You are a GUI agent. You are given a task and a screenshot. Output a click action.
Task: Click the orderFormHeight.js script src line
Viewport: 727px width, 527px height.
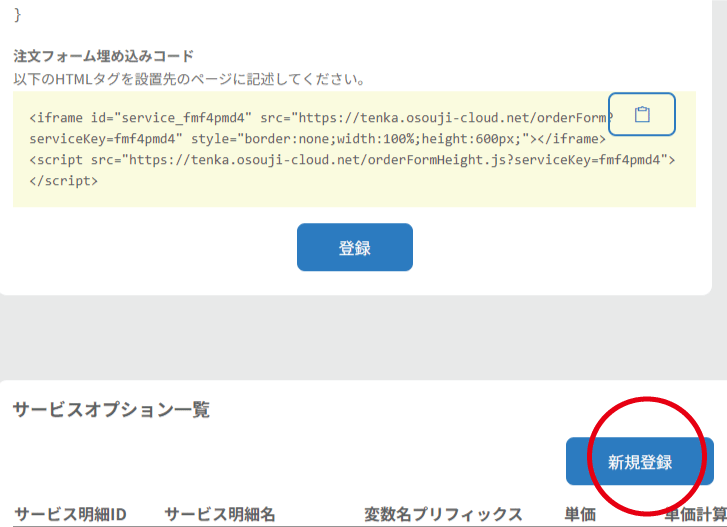(x=352, y=160)
